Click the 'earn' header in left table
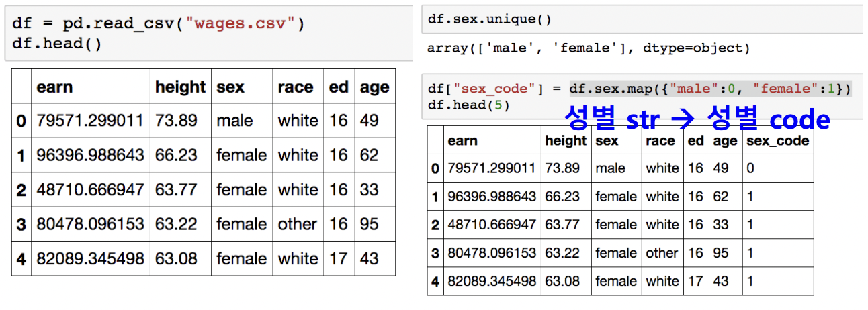868x310 pixels. coord(55,87)
